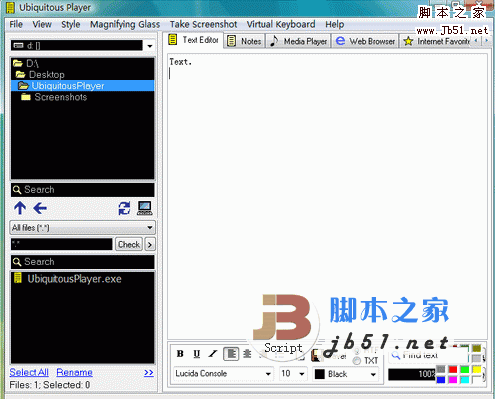Pick the magenta color swatch
Image resolution: width=495 pixels, height=399 pixels.
pyautogui.click(x=453, y=380)
